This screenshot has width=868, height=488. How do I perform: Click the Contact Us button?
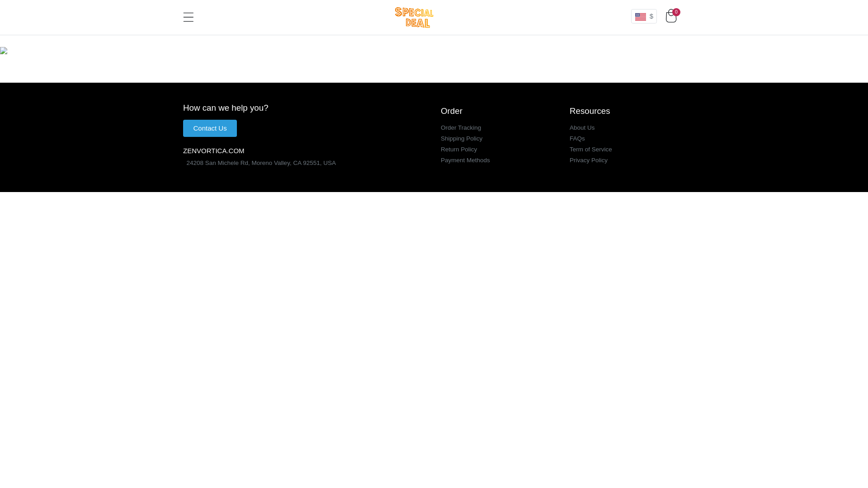tap(210, 128)
